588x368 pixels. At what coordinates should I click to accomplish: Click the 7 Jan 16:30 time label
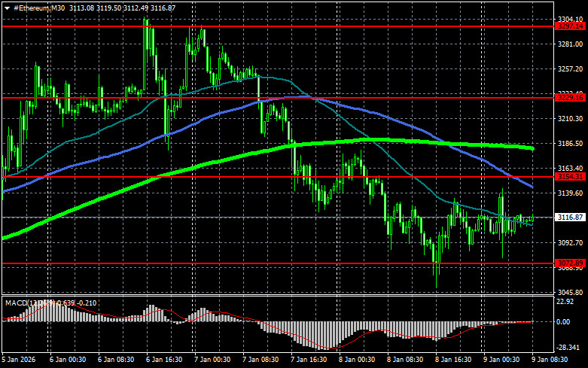click(x=309, y=360)
